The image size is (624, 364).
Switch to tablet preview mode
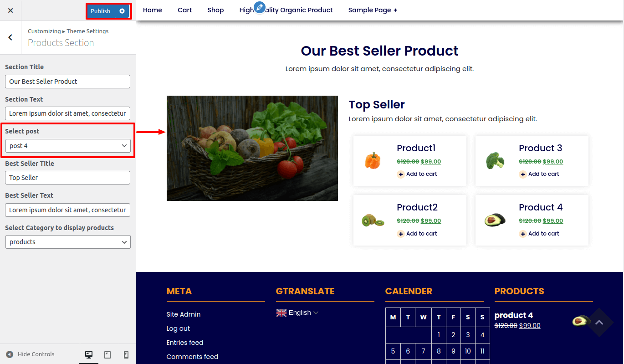tap(107, 354)
